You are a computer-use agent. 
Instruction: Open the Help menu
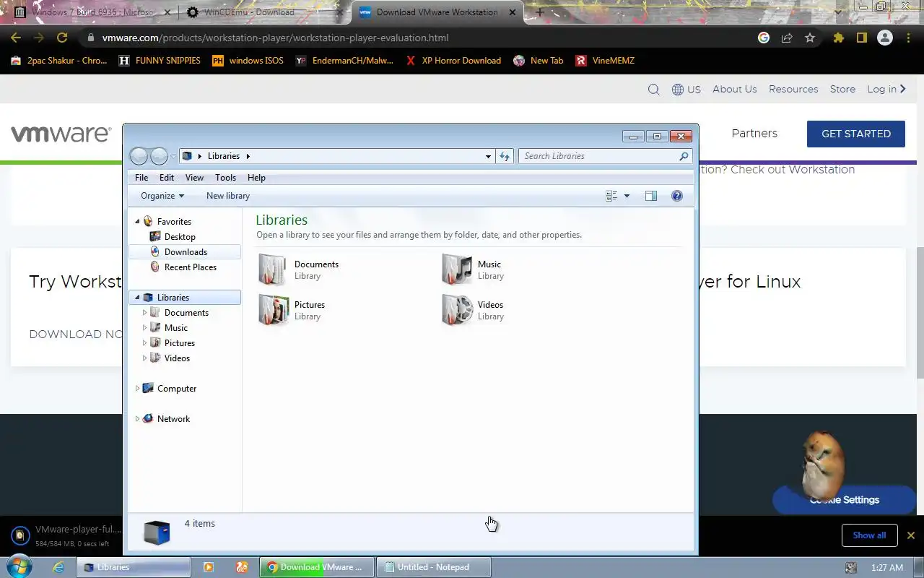256,178
